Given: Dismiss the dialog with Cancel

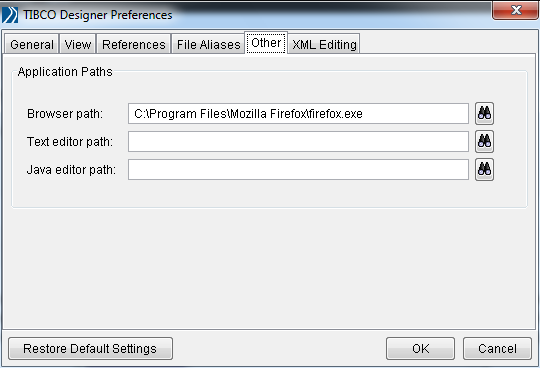Looking at the screenshot, I should point(497,348).
